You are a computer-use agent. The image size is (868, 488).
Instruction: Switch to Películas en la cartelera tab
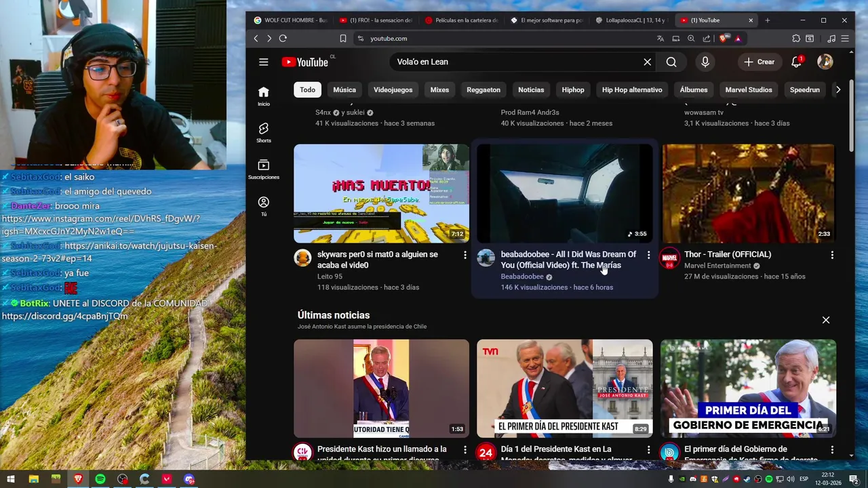point(461,20)
